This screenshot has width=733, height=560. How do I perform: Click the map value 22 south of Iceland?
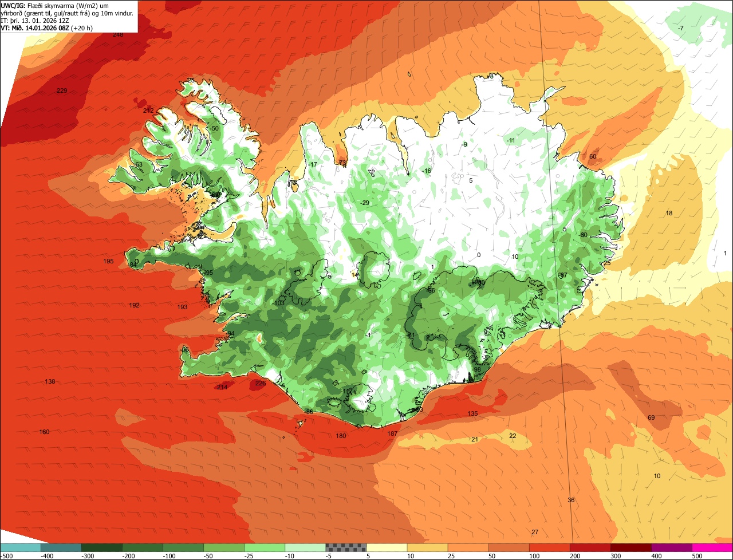(513, 436)
